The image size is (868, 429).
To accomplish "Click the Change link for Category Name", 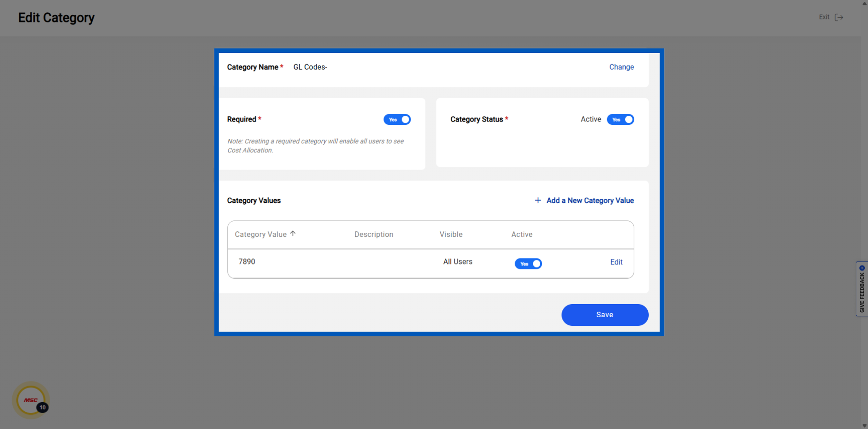I will [x=621, y=67].
